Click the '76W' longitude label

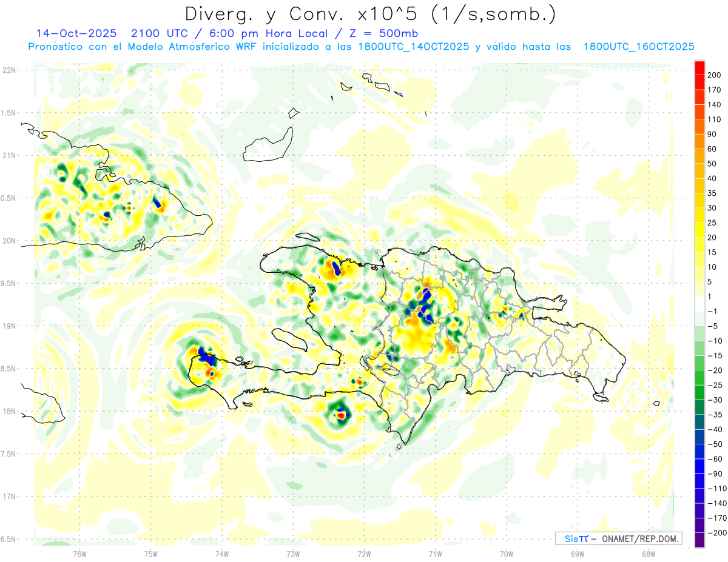pyautogui.click(x=80, y=554)
